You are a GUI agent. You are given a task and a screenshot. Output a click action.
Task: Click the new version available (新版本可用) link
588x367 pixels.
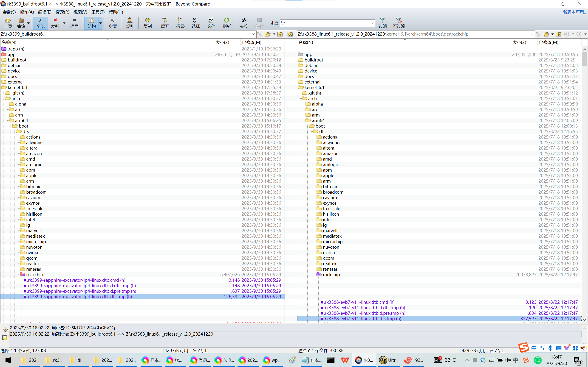(x=574, y=12)
